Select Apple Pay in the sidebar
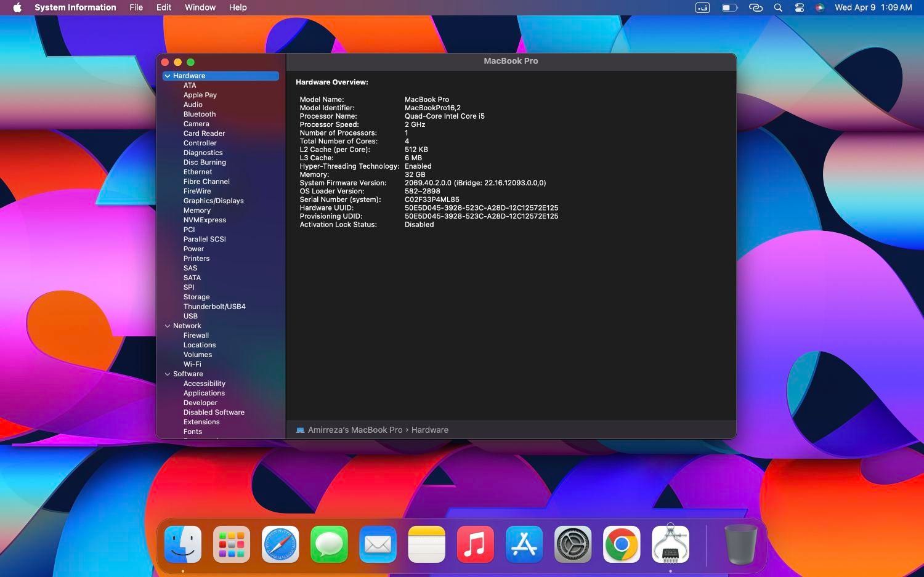The image size is (924, 577). (x=200, y=95)
